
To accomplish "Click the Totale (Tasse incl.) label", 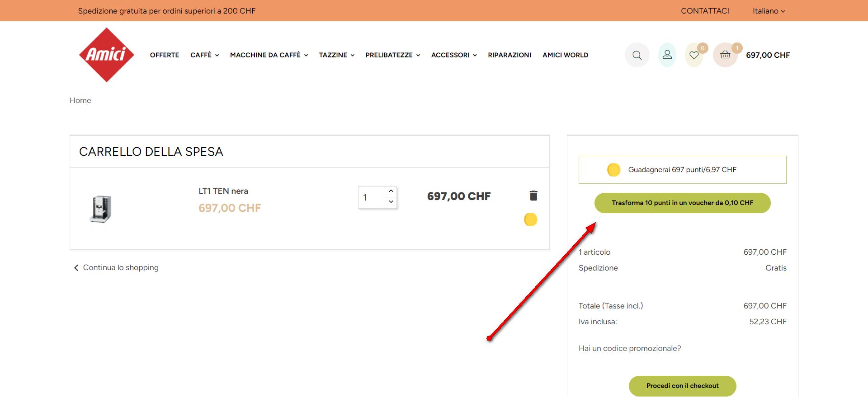I will 611,306.
